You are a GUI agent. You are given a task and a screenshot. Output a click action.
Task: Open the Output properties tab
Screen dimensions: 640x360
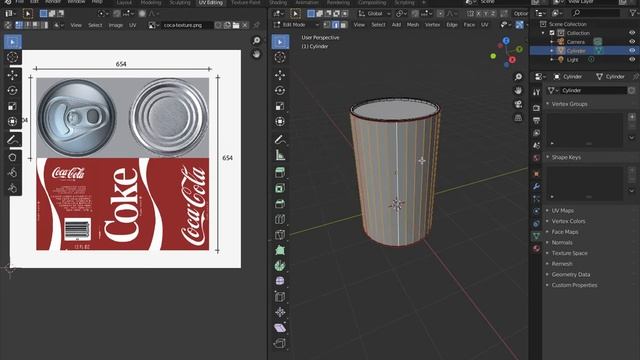pos(536,120)
